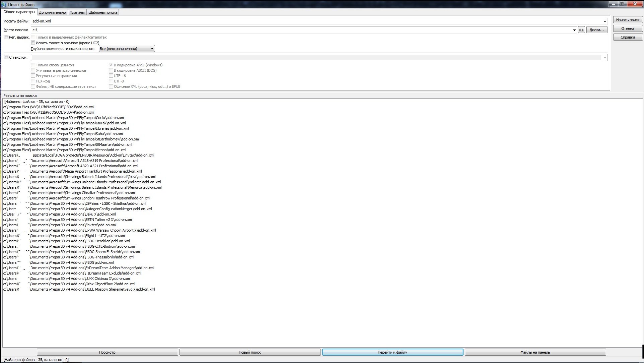Start the search with Начать поиск
The width and height of the screenshot is (644, 363).
pos(628,20)
